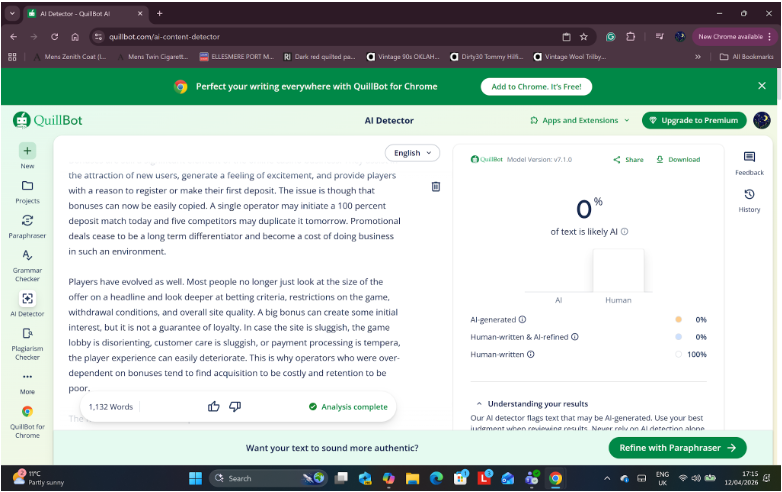Open the History panel
This screenshot has width=782, height=492.
click(749, 195)
